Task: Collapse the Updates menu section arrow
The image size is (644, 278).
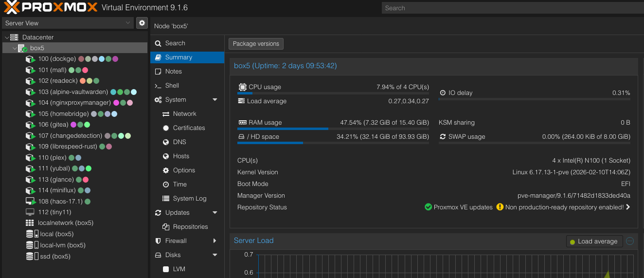Action: pyautogui.click(x=215, y=213)
